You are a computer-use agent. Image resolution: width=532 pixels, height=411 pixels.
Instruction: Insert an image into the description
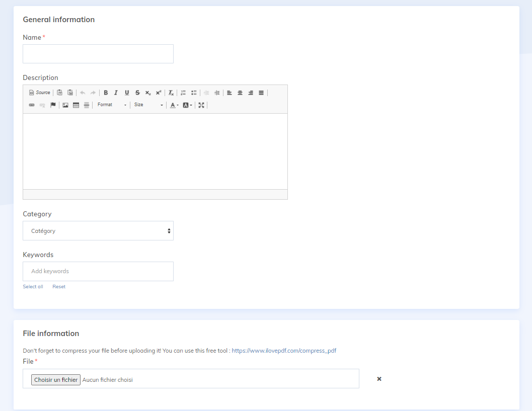tap(65, 105)
